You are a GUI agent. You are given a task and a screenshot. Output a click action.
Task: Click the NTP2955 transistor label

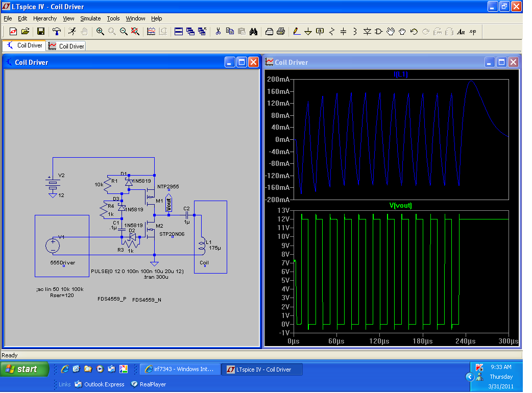click(168, 186)
